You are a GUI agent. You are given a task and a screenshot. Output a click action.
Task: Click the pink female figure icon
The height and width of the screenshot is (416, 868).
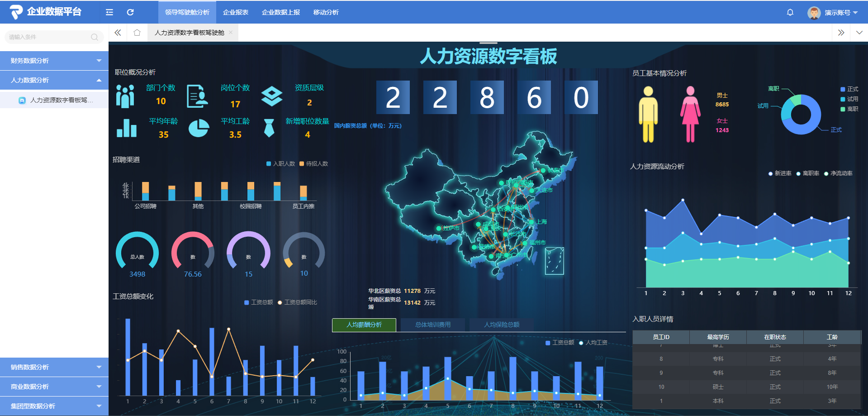[690, 114]
